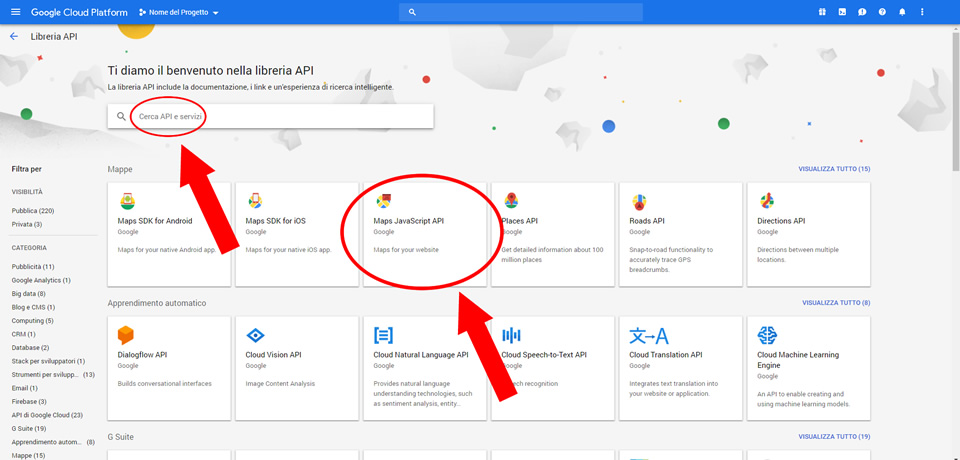This screenshot has height=460, width=960.
Task: Open the Cloud Machine Learning Engine title
Action: coord(798,360)
